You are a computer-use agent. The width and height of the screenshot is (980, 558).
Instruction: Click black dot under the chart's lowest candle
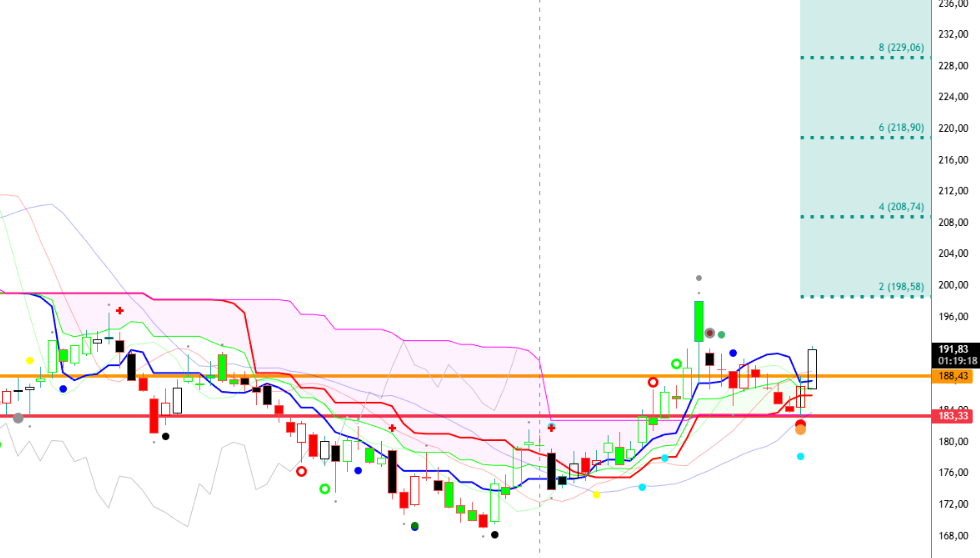pyautogui.click(x=495, y=534)
